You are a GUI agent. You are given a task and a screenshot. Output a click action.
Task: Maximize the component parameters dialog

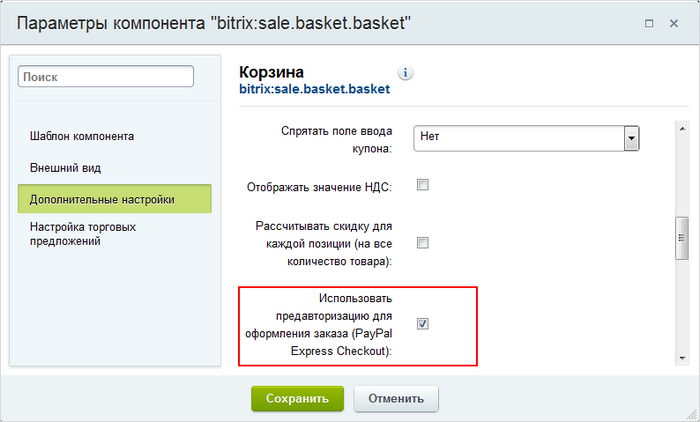pos(649,23)
